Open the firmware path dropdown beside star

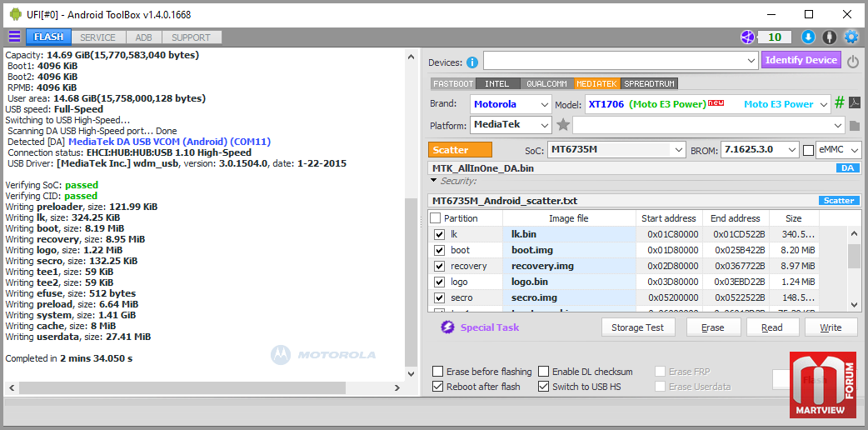coord(709,125)
